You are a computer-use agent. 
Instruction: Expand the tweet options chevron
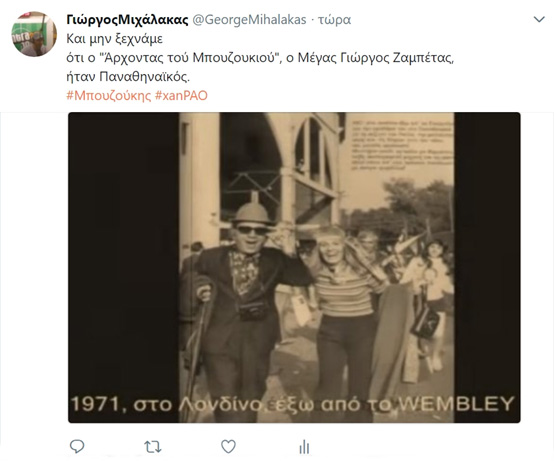[539, 19]
